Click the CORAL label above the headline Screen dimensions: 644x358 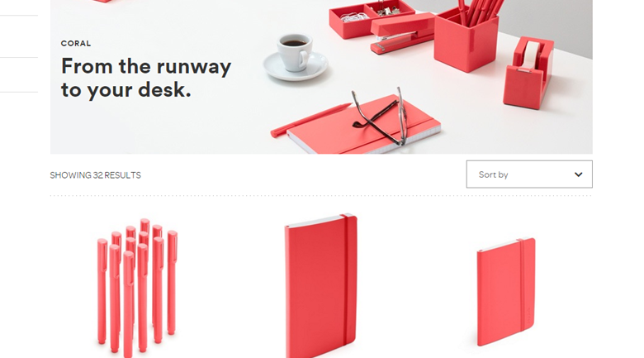coord(76,43)
